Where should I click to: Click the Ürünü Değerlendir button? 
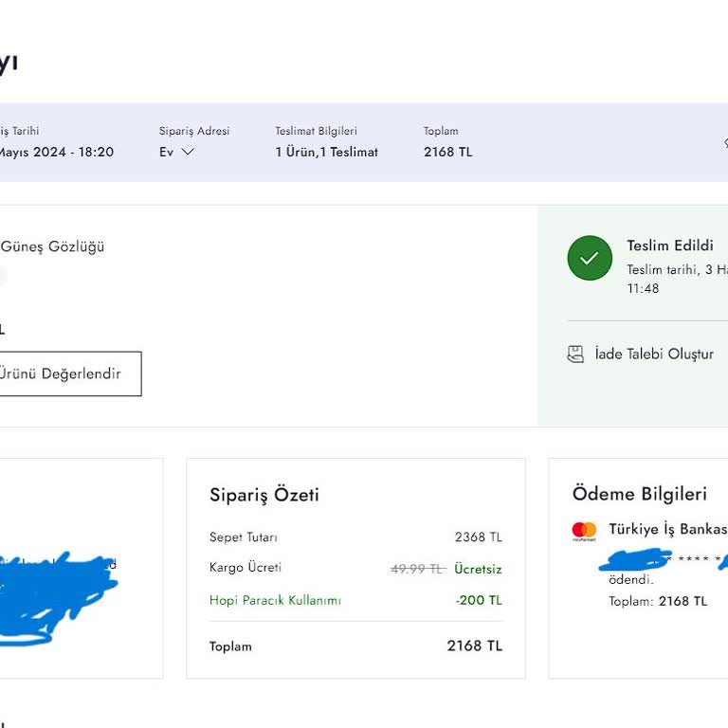[68, 373]
